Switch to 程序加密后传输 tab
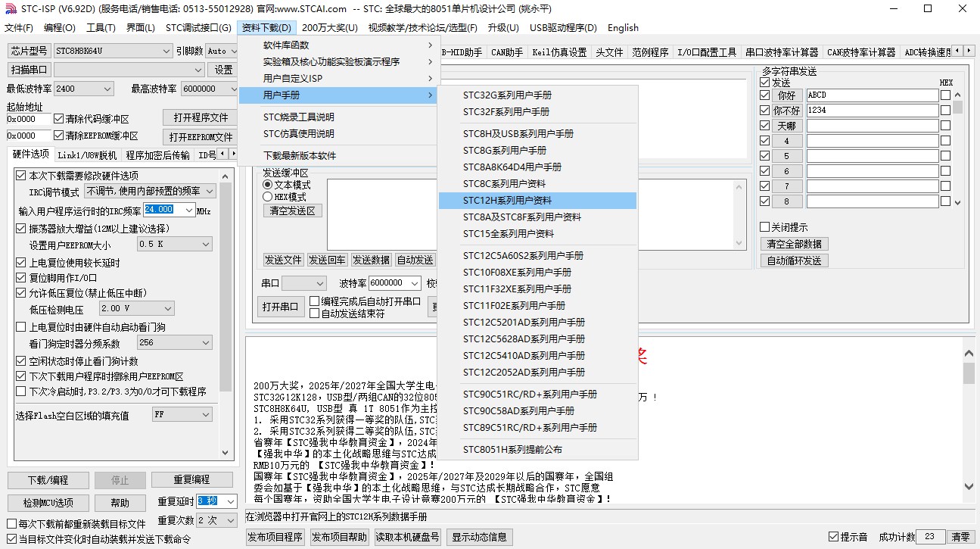Viewport: 980px width, 549px height. [157, 155]
